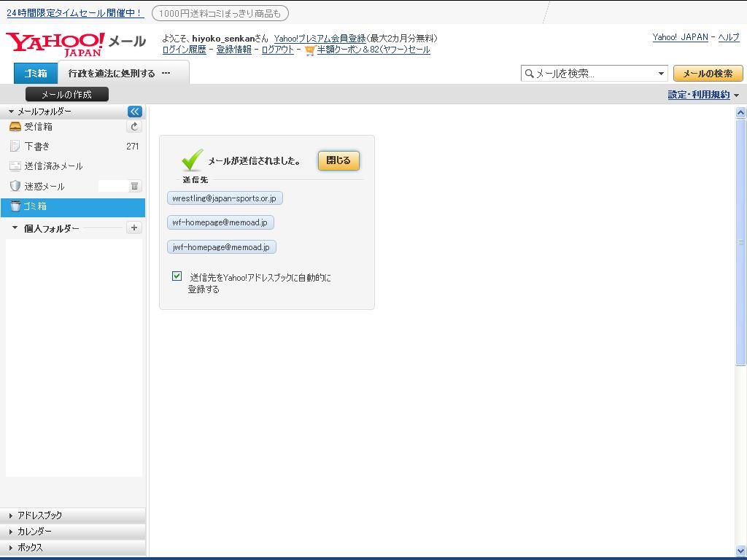Screen dimensions: 747x560
Task: Click the vertical scrollbar down arrow
Action: (x=740, y=551)
